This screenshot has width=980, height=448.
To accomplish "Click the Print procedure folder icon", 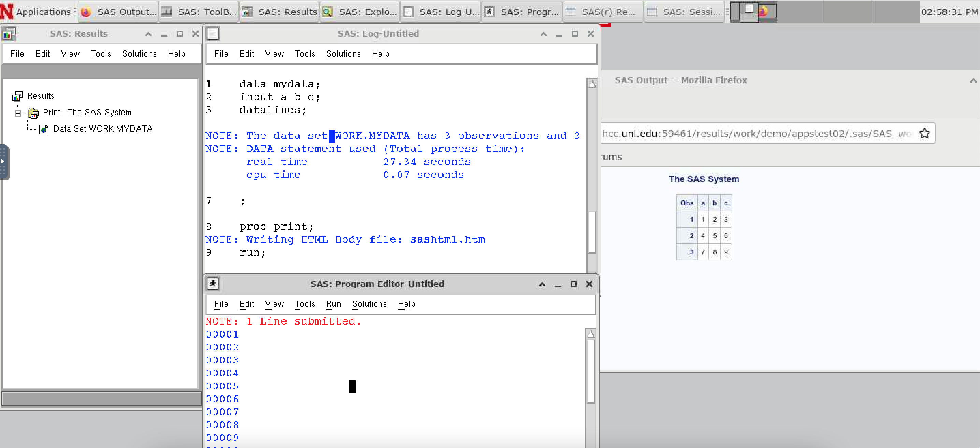I will pyautogui.click(x=33, y=113).
